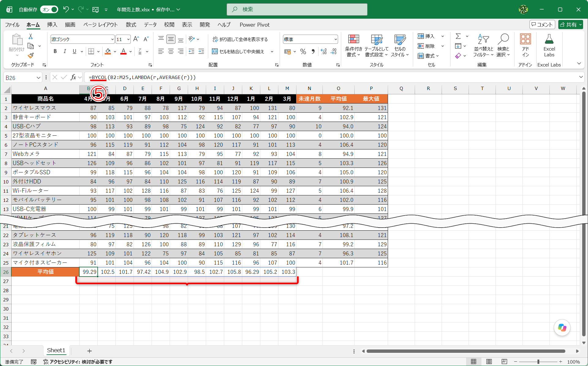Open the font name dropdown 游ゴシック
Image resolution: width=588 pixels, height=366 pixels.
pos(112,39)
